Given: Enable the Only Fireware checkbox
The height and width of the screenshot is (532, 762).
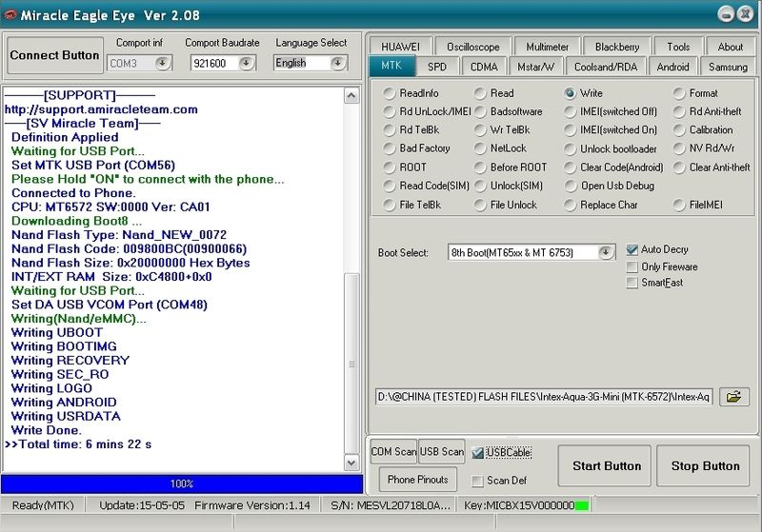Looking at the screenshot, I should coord(632,267).
